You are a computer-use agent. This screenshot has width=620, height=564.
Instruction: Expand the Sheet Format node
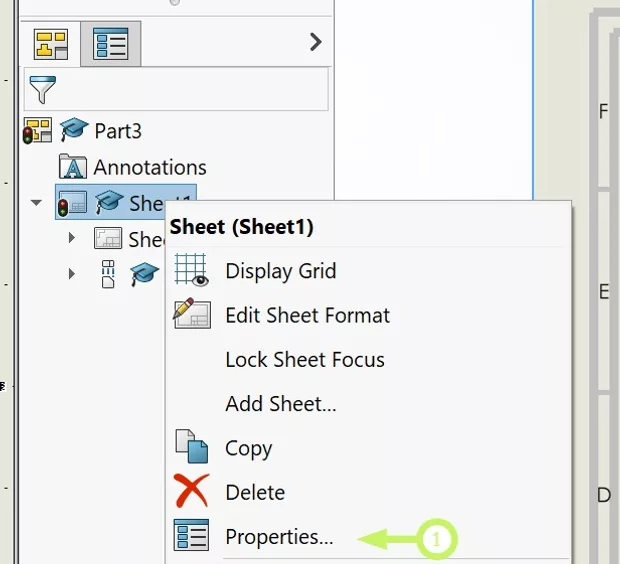tap(71, 238)
